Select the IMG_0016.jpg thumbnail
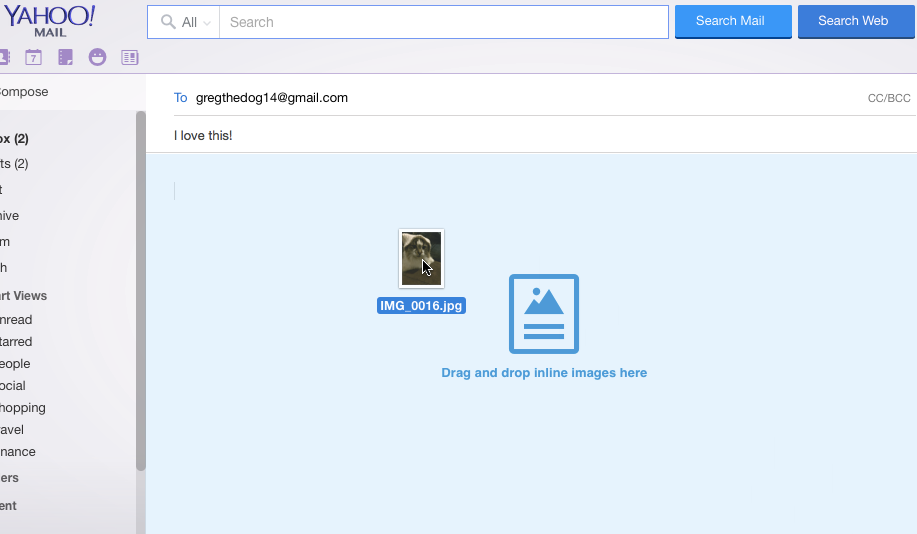Image resolution: width=917 pixels, height=534 pixels. pos(421,259)
